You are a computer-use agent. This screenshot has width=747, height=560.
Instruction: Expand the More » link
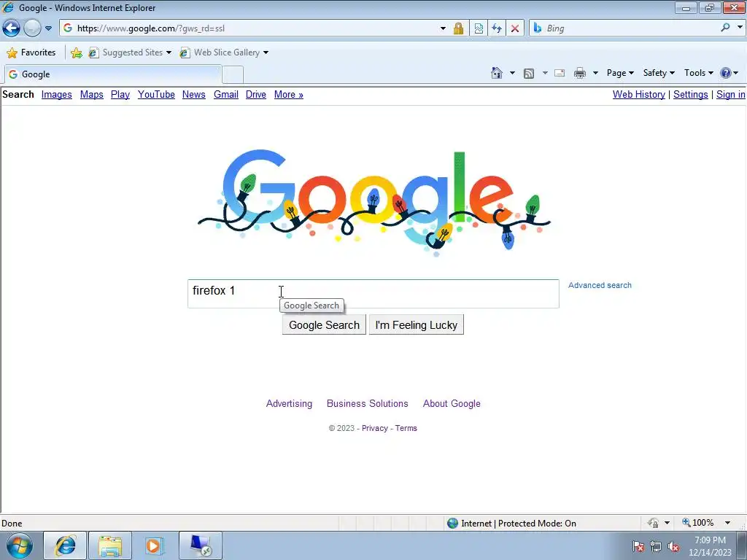coord(289,94)
